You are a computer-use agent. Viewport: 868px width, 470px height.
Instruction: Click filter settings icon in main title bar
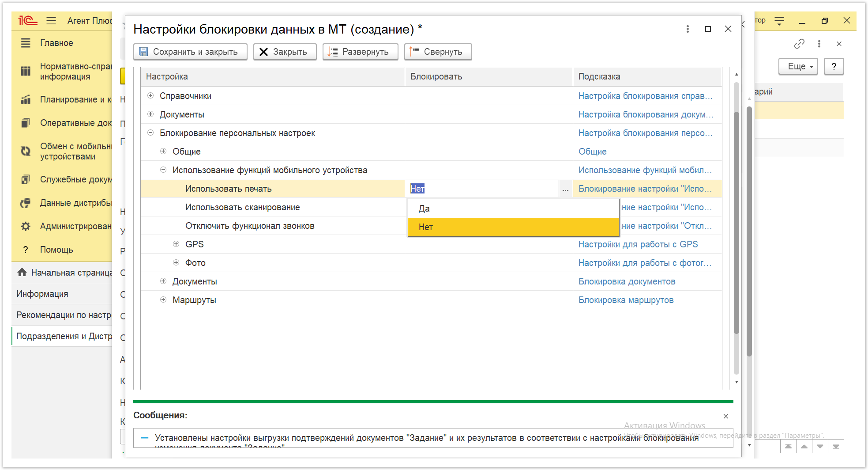[x=780, y=21]
